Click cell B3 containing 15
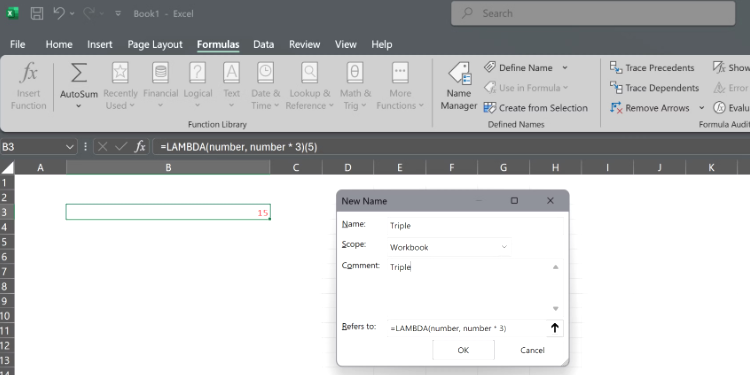Screen dimensions: 750x375 [168, 212]
